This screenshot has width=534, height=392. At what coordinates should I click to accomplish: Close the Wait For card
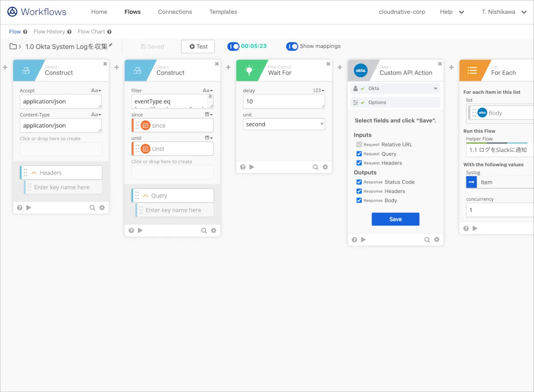[328, 64]
